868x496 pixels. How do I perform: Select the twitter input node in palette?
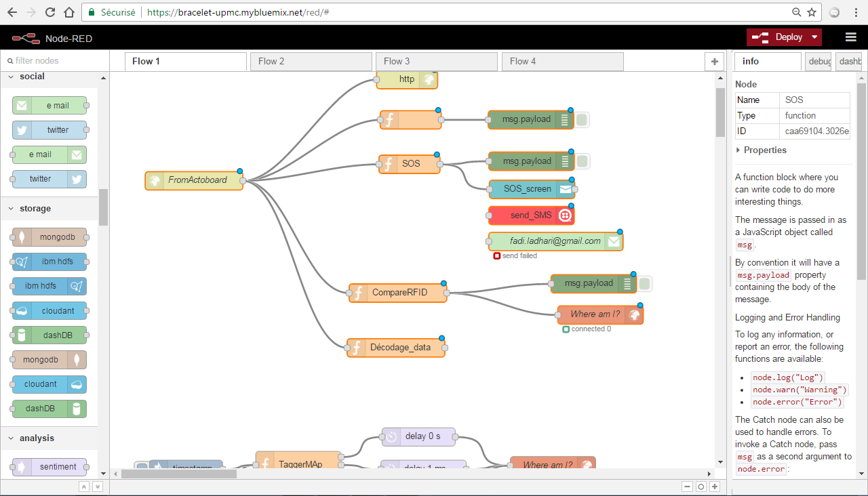[50, 130]
